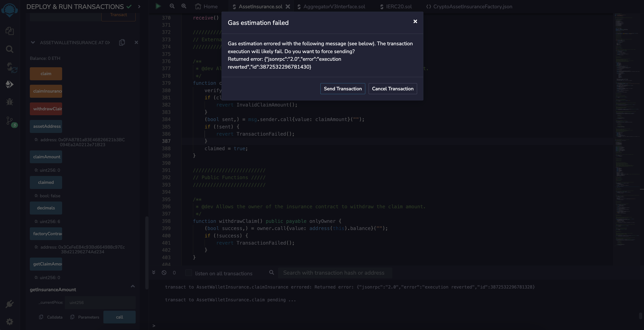Screen dimensions: 644x330
Task: Clear the terminal console icon
Action: 164,273
